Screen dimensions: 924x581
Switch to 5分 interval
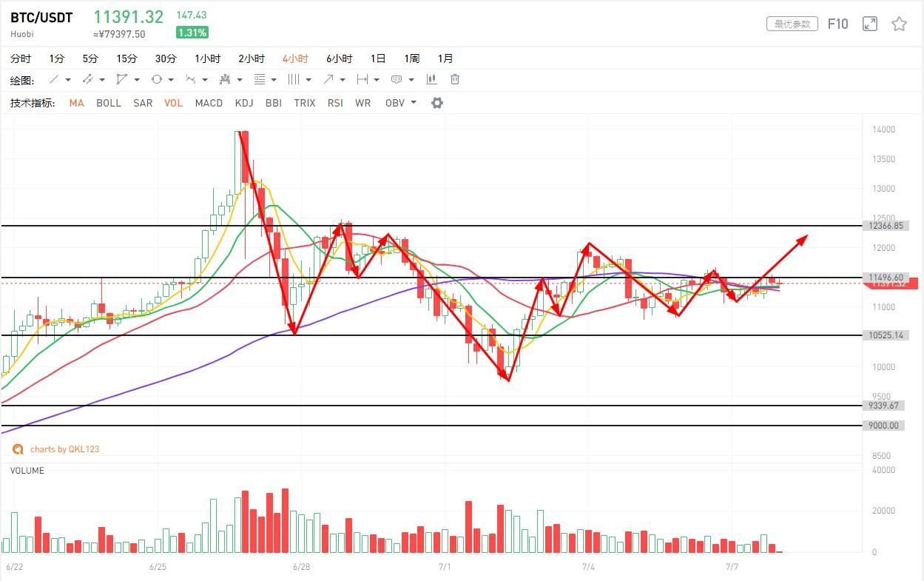[90, 58]
